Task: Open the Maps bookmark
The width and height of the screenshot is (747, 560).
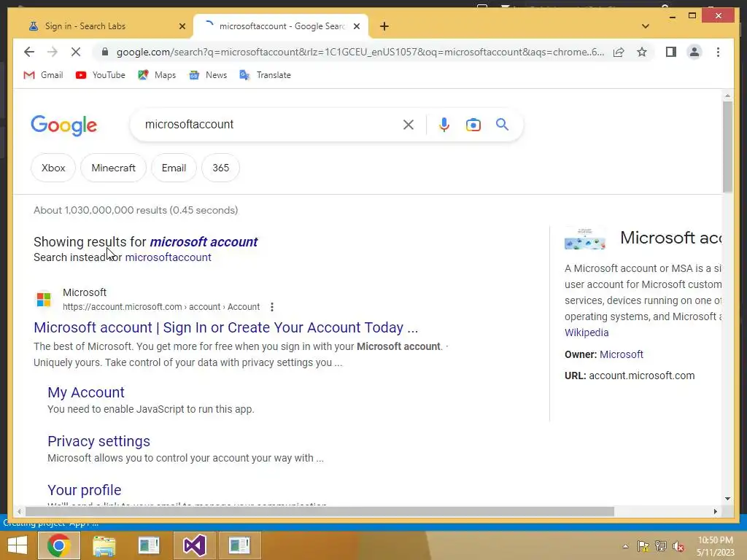Action: pyautogui.click(x=157, y=75)
